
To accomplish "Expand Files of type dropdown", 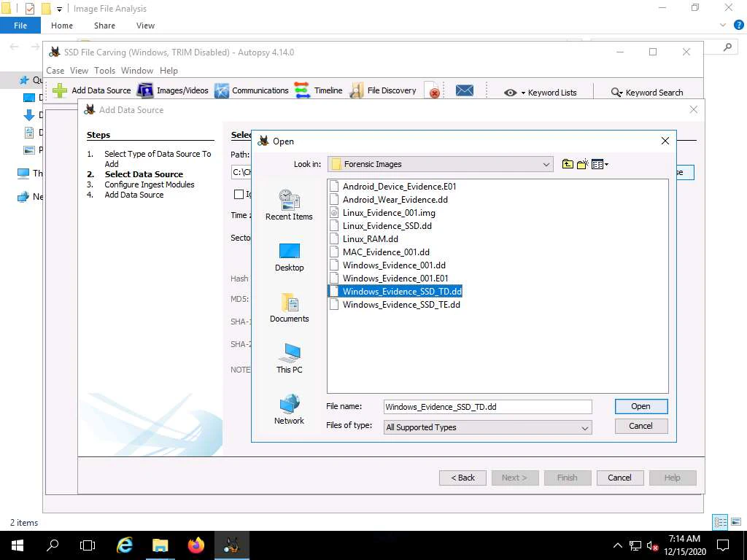I will 584,427.
